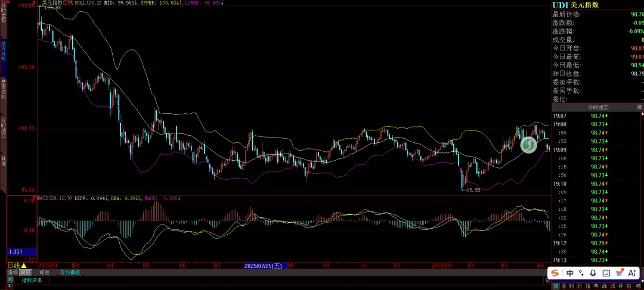Screen dimensions: 644x290
Task: Click the Sogou input method S logo
Action: pyautogui.click(x=555, y=273)
